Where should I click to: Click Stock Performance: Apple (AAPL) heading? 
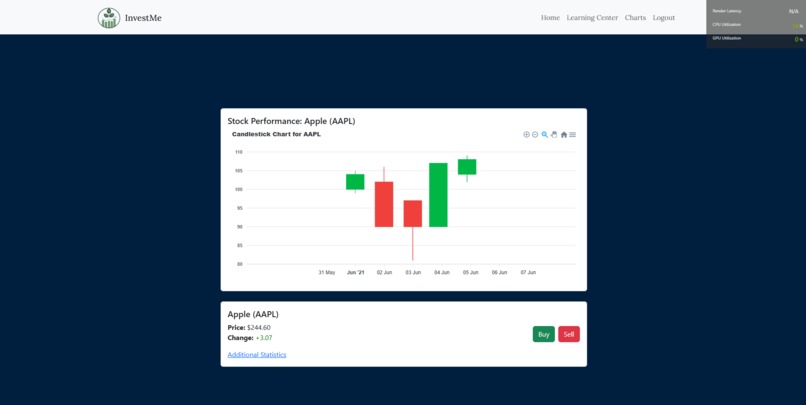[x=291, y=121]
